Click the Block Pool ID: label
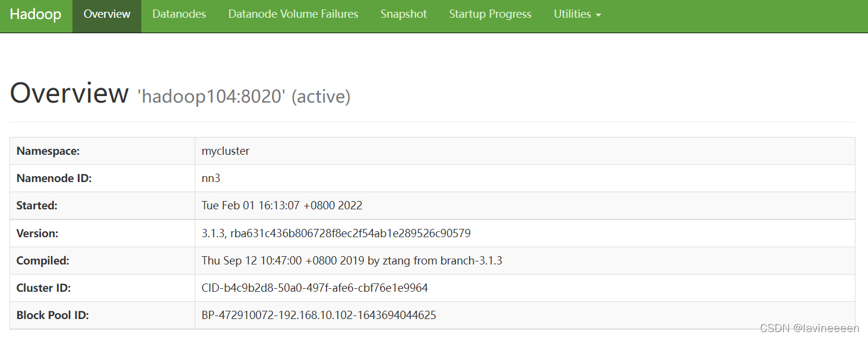The width and height of the screenshot is (868, 338). 53,315
